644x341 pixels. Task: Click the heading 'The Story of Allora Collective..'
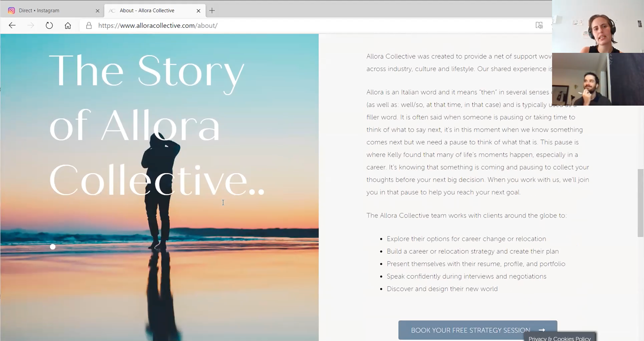click(157, 125)
